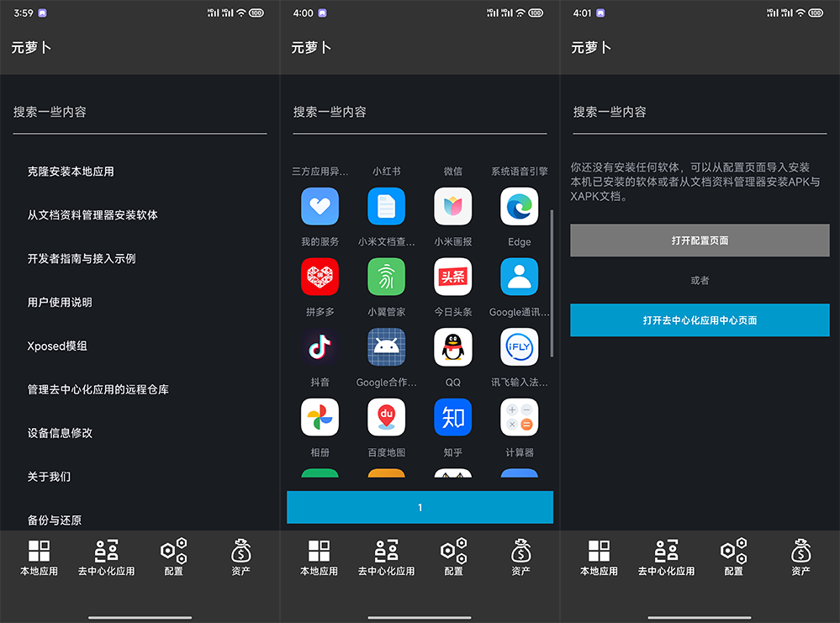Open 资产 tab in right screen
This screenshot has height=623, width=840.
(x=800, y=557)
